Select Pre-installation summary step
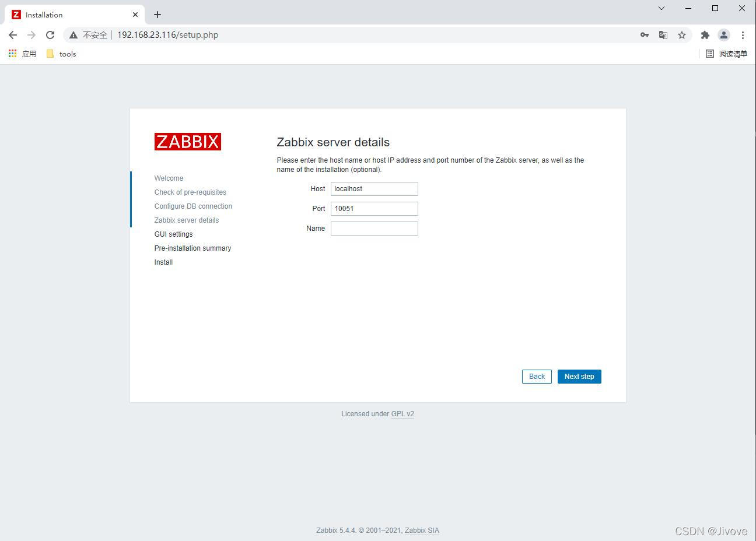756x541 pixels. tap(192, 248)
